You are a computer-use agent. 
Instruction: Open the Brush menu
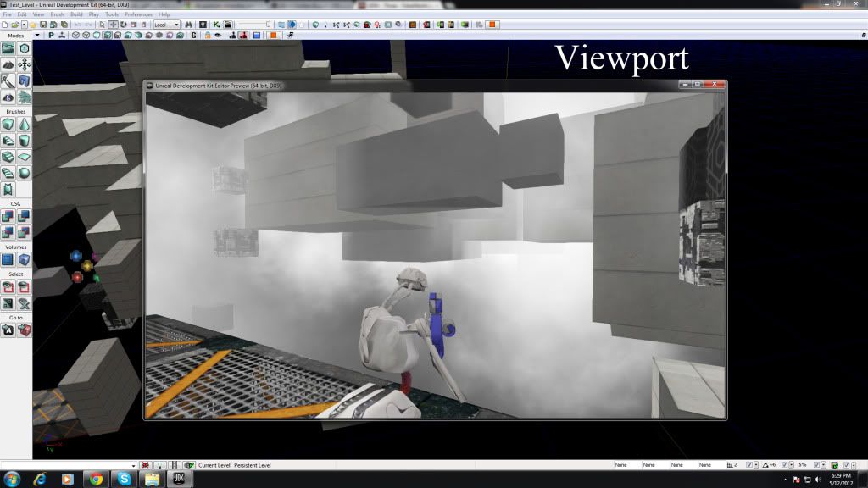(x=57, y=14)
